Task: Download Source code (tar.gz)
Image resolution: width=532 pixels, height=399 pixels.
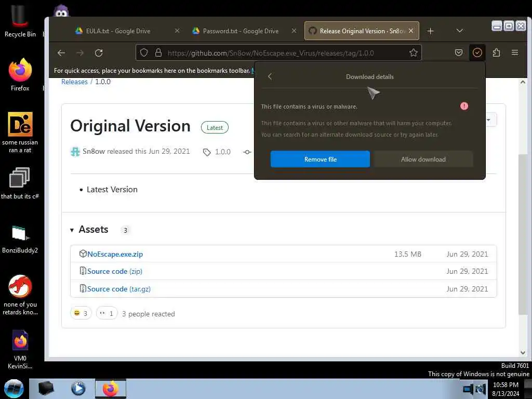Action: pos(119,289)
